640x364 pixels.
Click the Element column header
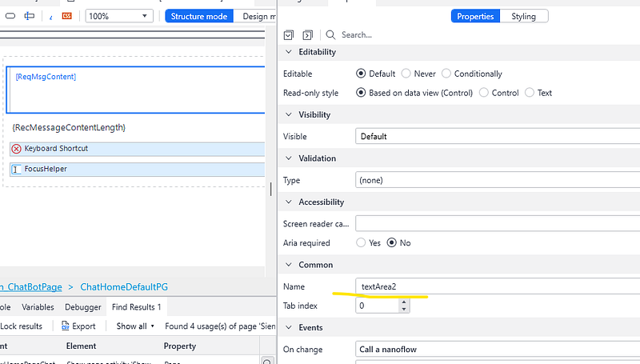pos(82,346)
